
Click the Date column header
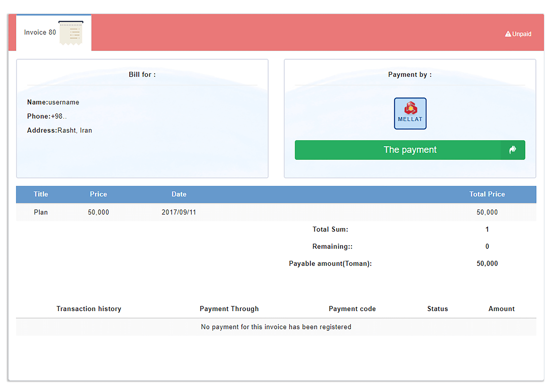pyautogui.click(x=179, y=194)
